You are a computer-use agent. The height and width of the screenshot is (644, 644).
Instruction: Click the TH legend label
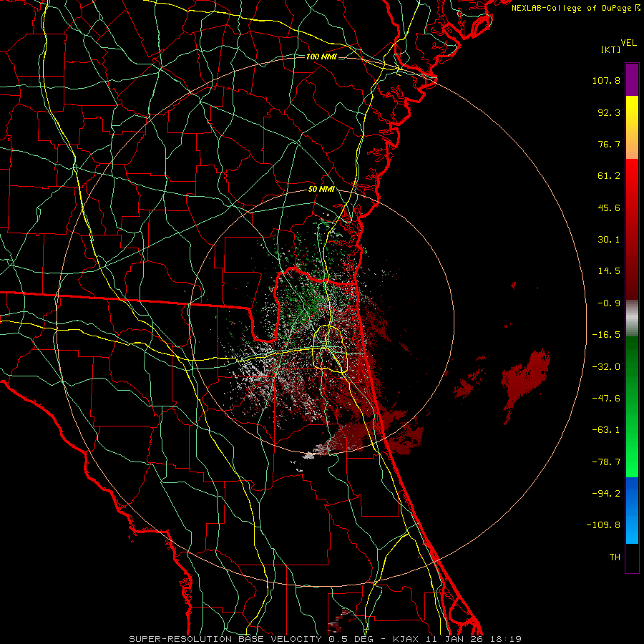click(615, 557)
